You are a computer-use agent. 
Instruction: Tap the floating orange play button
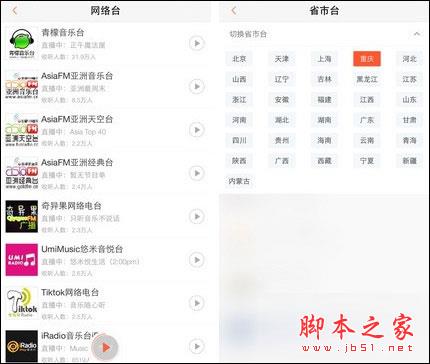pos(105,347)
